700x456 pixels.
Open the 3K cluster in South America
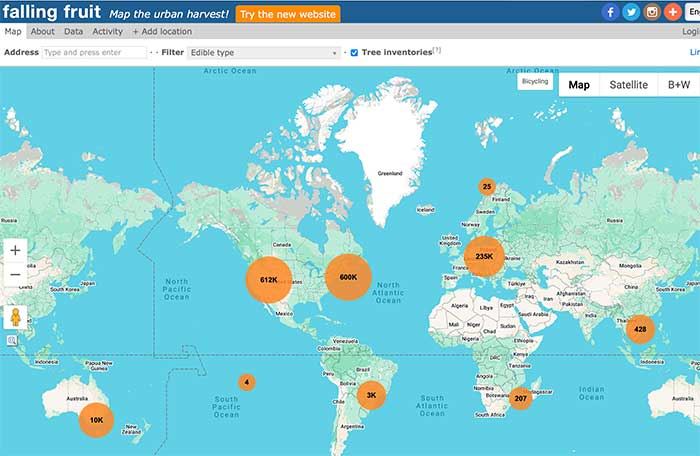(x=371, y=395)
